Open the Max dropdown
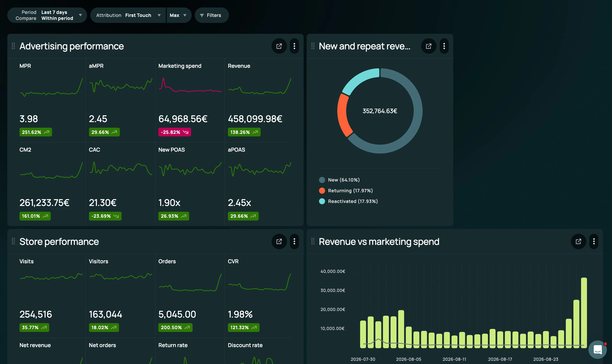 click(179, 15)
